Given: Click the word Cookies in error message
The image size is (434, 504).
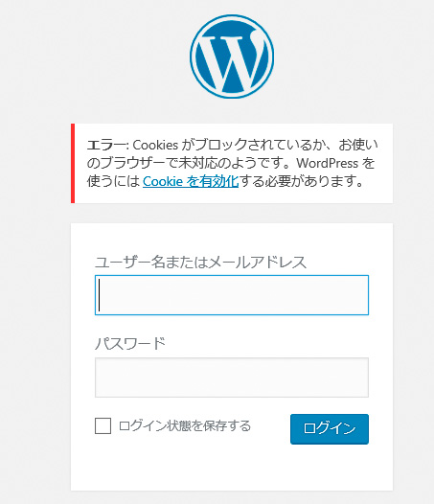Looking at the screenshot, I should coord(155,145).
